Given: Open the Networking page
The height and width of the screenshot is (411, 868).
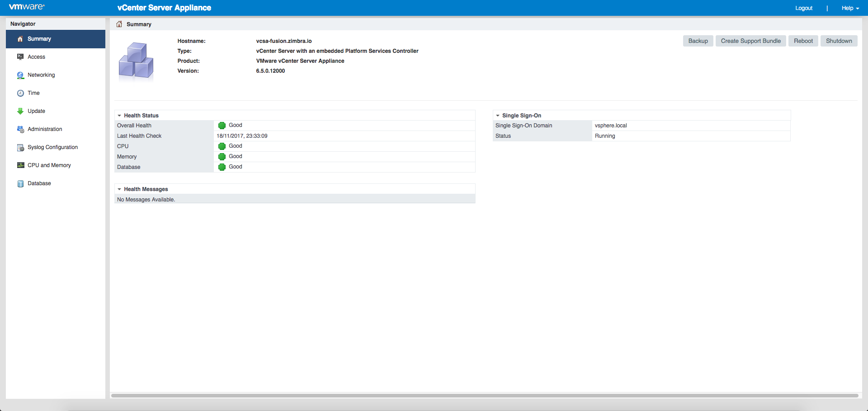Looking at the screenshot, I should pyautogui.click(x=56, y=75).
